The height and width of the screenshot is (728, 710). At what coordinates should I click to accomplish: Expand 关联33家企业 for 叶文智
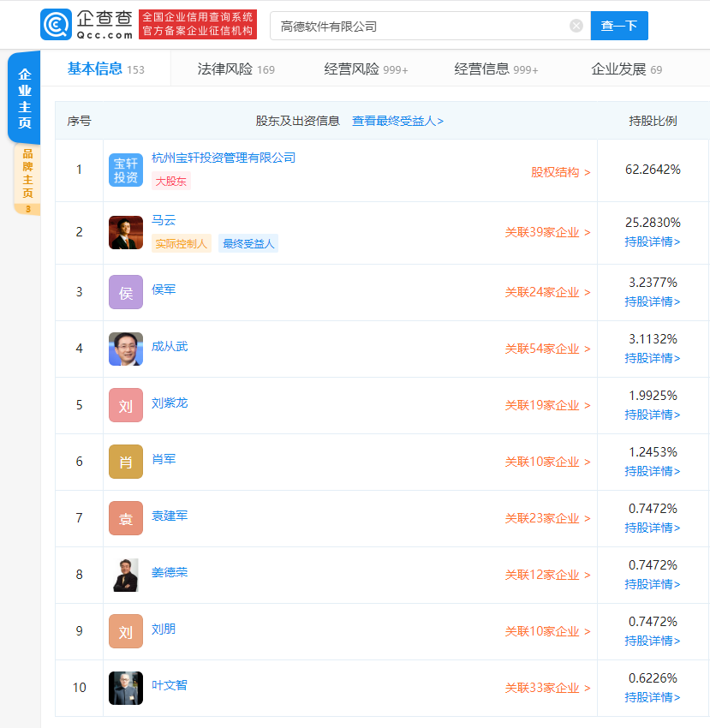click(547, 688)
